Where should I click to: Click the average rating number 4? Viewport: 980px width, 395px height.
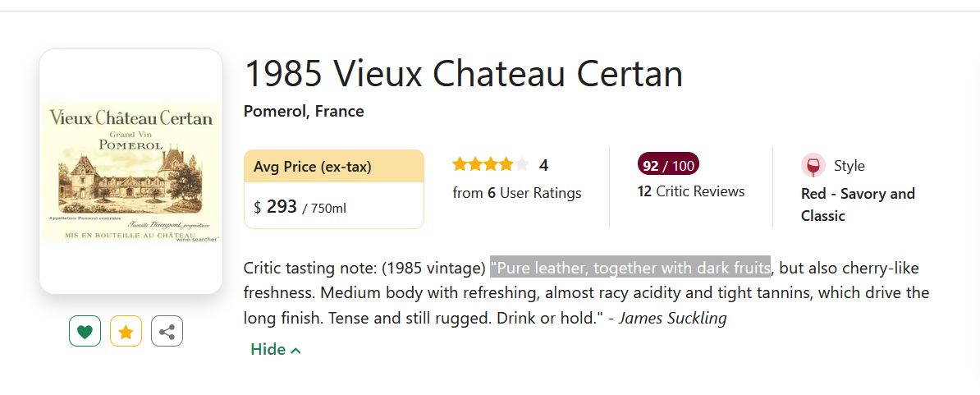tap(543, 165)
